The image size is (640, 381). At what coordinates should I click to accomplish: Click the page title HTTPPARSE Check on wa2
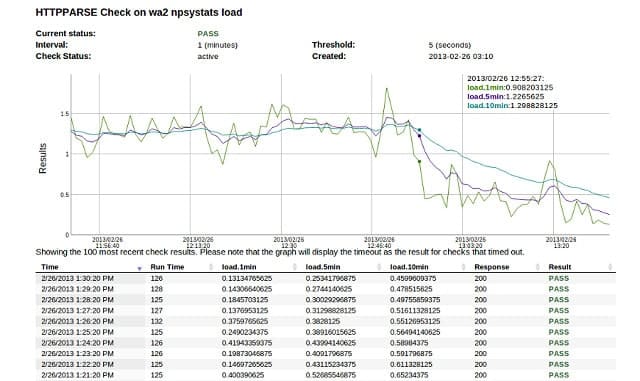tap(139, 13)
